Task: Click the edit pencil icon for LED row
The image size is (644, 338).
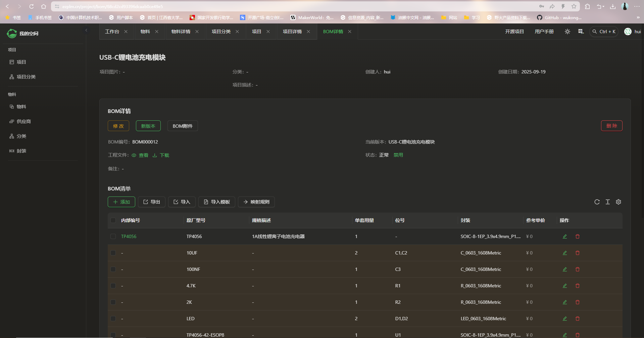Action: click(x=565, y=319)
